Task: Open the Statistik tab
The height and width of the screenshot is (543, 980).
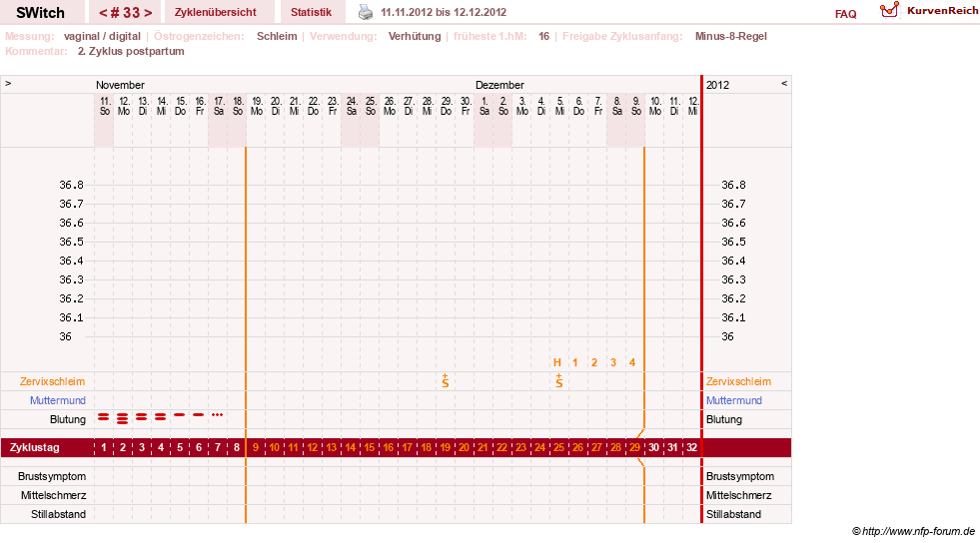Action: (312, 12)
